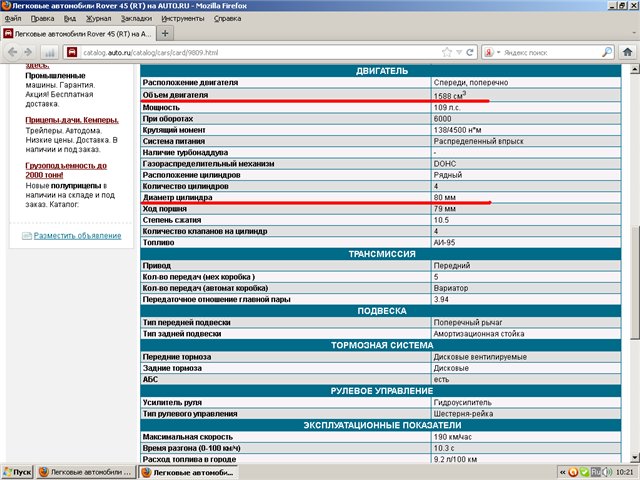
Task: Go to home page with the house icon
Action: pos(627,52)
